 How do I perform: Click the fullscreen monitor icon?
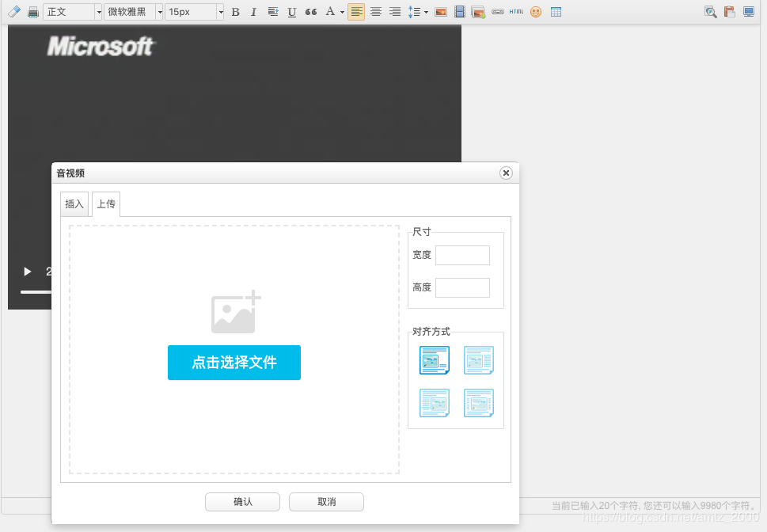[749, 12]
